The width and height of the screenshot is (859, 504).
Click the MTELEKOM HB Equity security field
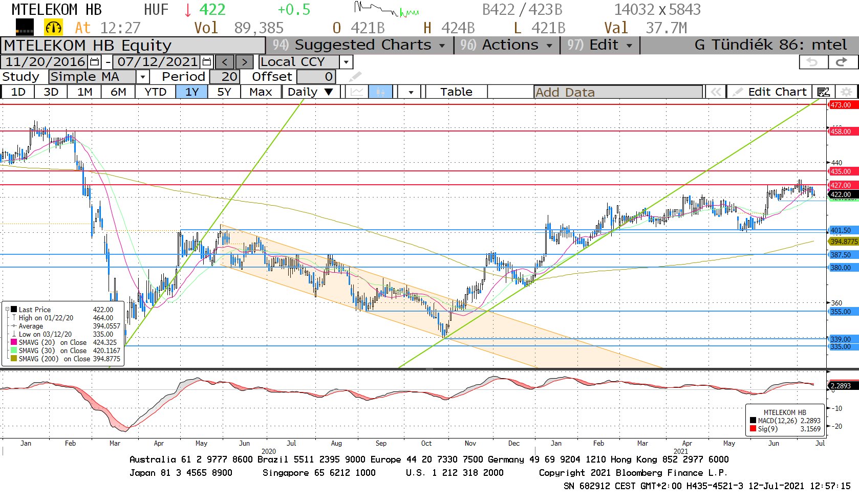(133, 46)
